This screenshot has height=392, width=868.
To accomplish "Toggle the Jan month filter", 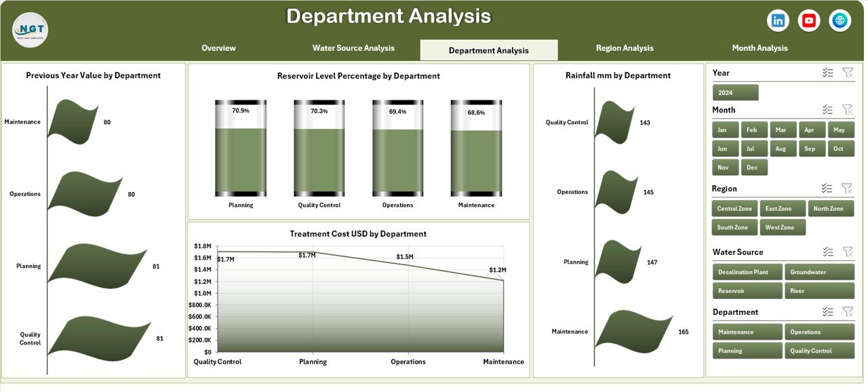I will [724, 129].
